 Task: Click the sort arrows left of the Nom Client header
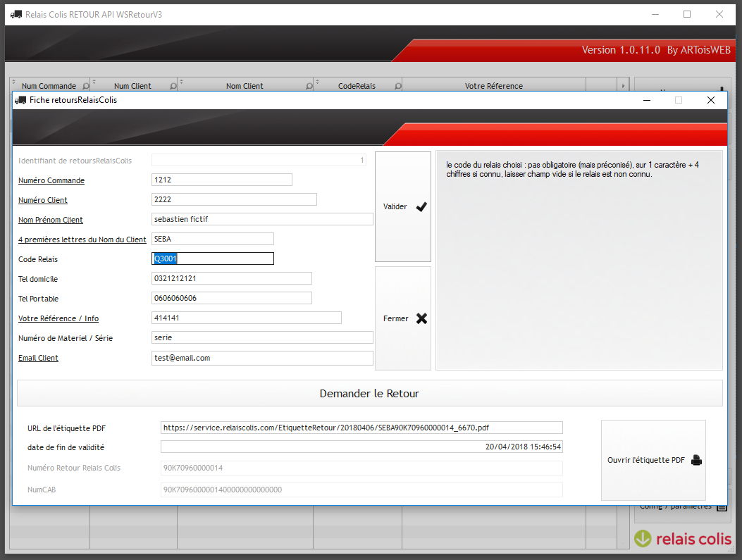pos(181,82)
